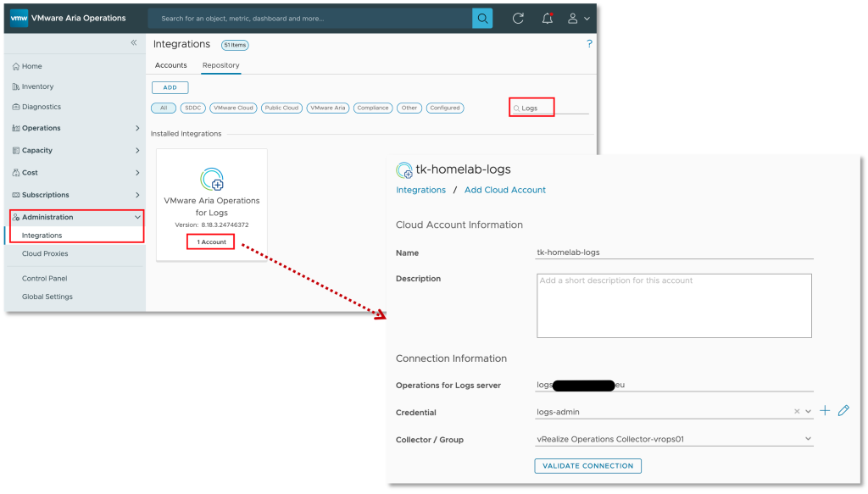The width and height of the screenshot is (868, 494).
Task: Click the Name field tk-homelab-logs
Action: [x=674, y=253]
